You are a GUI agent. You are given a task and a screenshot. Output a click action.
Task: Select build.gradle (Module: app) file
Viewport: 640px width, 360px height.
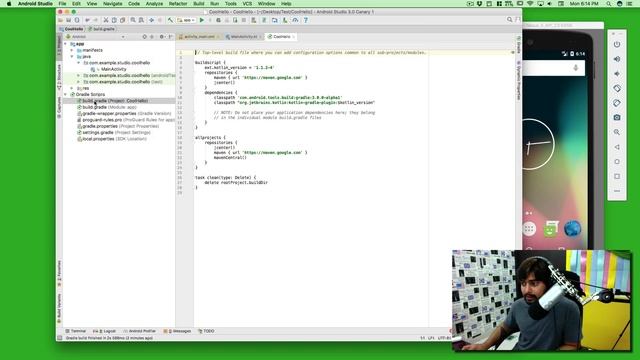(x=107, y=107)
